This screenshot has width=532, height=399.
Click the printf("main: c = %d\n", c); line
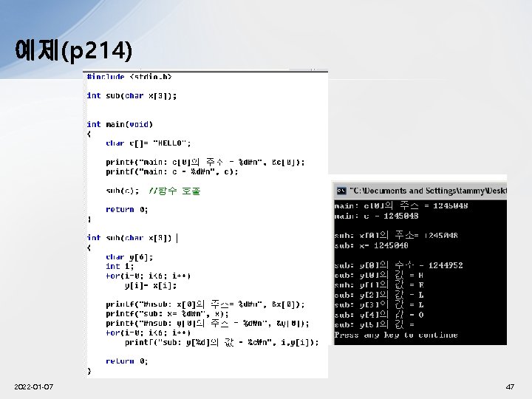172,171
